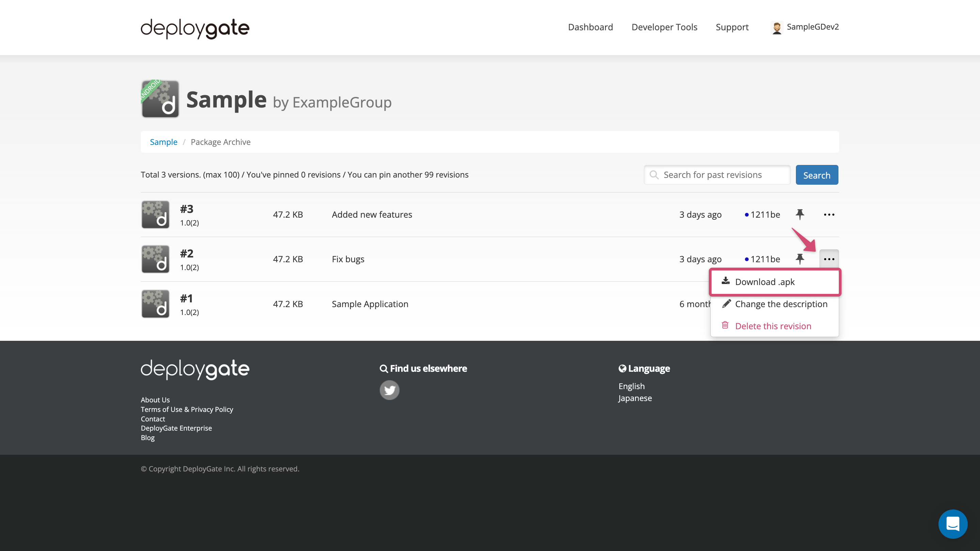980x551 pixels.
Task: Open the three-dot menu for revision #3
Action: coord(829,214)
